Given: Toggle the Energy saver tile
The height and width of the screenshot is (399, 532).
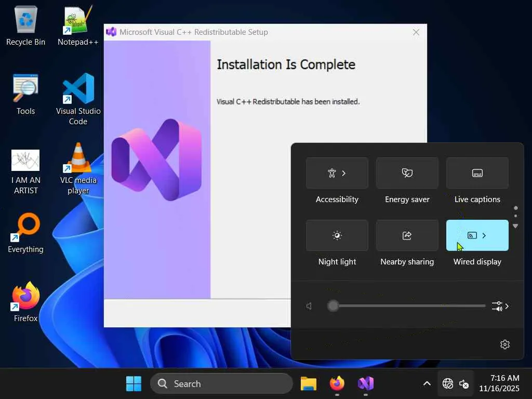Looking at the screenshot, I should pos(407,173).
